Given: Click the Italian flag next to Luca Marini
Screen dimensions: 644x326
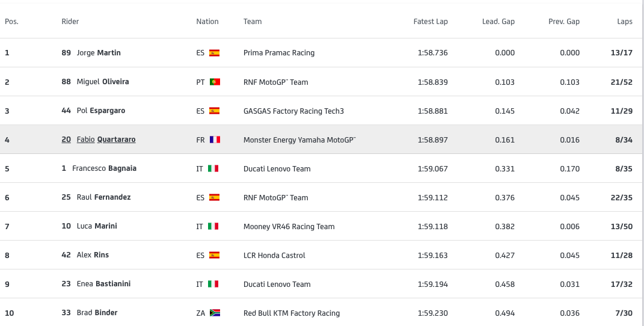Looking at the screenshot, I should click(213, 226).
